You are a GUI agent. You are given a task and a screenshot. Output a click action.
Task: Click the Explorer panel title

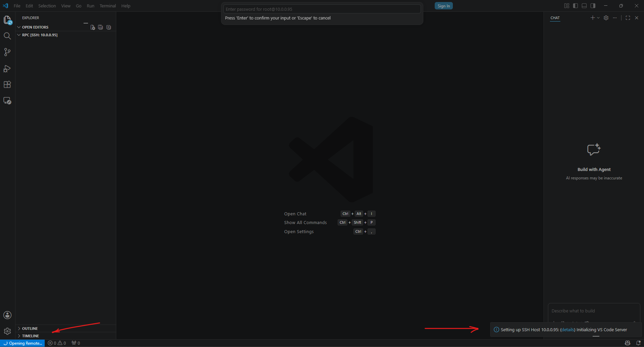pyautogui.click(x=31, y=18)
